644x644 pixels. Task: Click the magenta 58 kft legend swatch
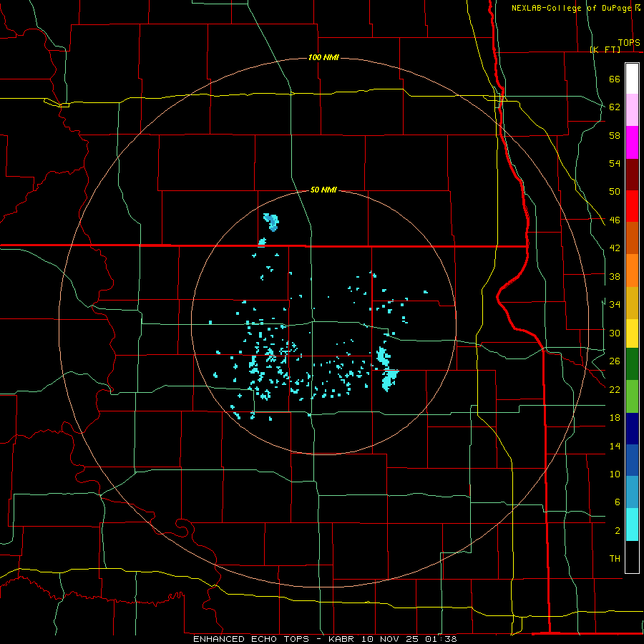tap(632, 142)
